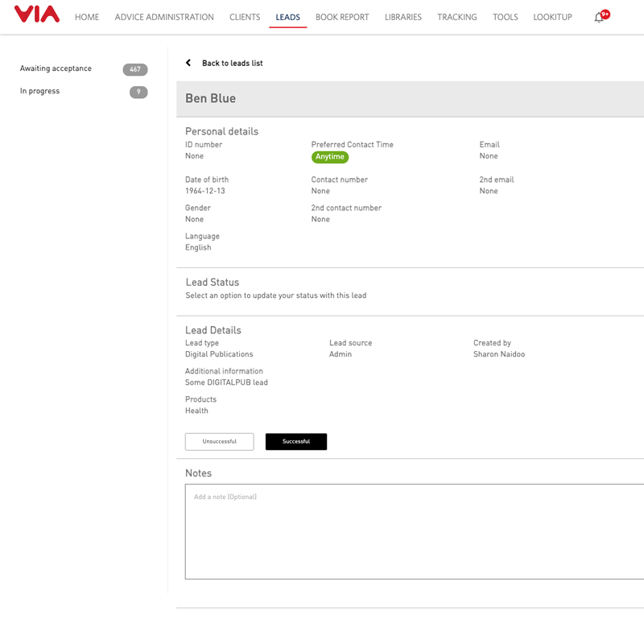This screenshot has height=644, width=644.
Task: Click the Lead Details heading
Action: [x=213, y=330]
